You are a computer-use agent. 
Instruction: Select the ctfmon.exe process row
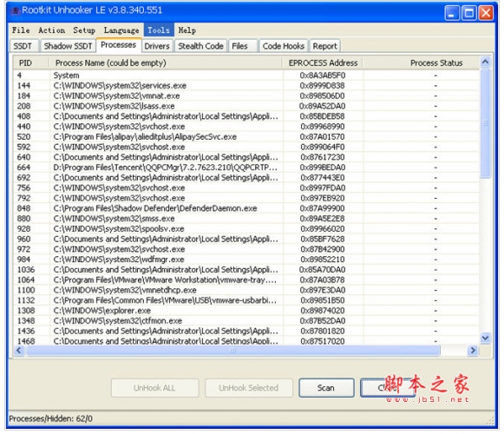coord(246,321)
